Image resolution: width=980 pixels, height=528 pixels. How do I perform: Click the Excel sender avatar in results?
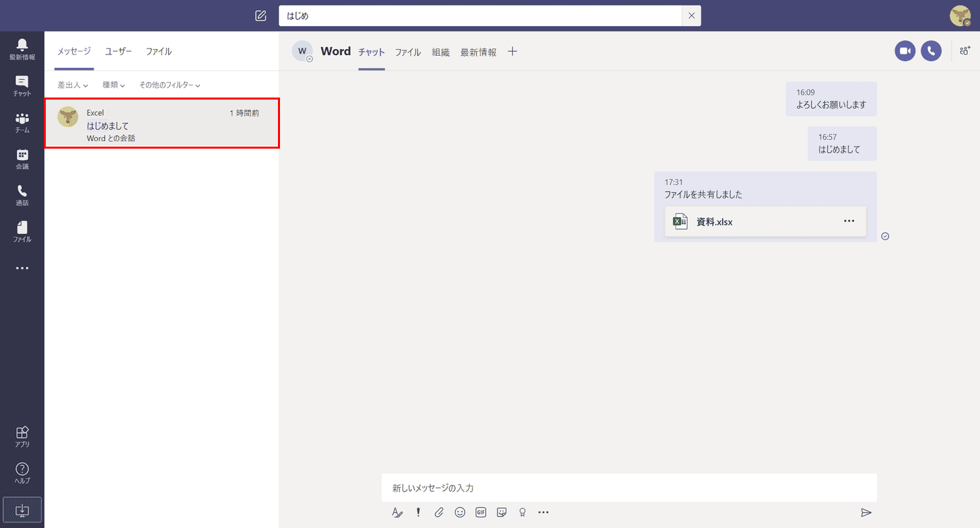tap(68, 117)
